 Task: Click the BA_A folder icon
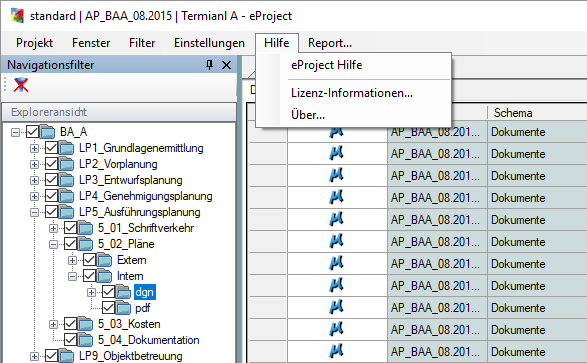48,132
